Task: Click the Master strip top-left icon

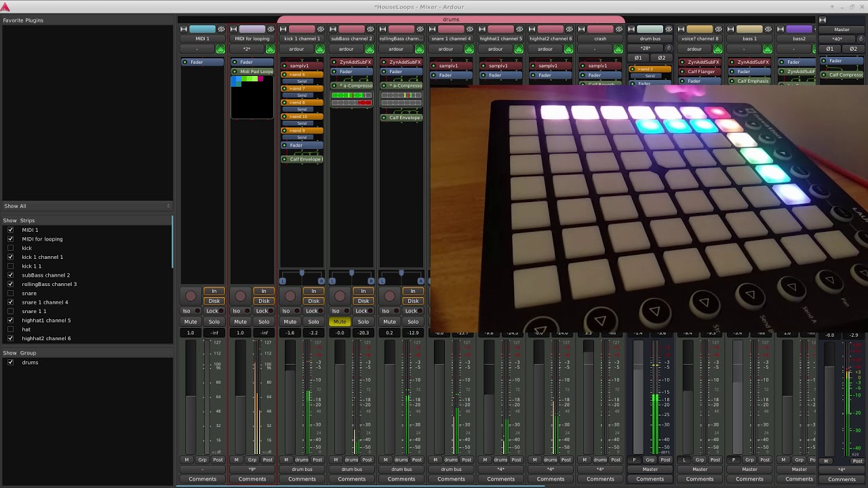Action: 823,20
